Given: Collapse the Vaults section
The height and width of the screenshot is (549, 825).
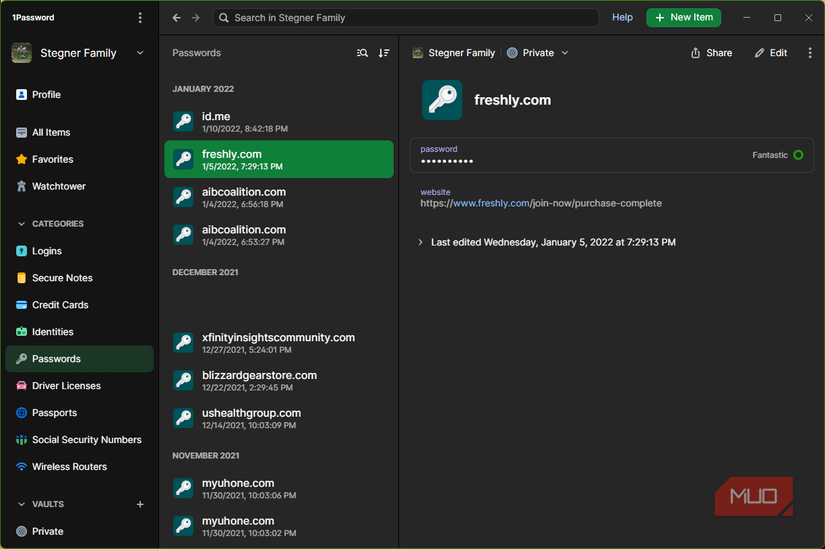Looking at the screenshot, I should pos(22,505).
